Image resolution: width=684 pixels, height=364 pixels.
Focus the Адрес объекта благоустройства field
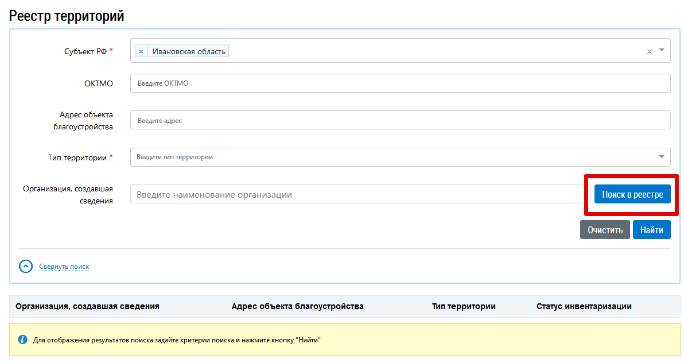400,120
